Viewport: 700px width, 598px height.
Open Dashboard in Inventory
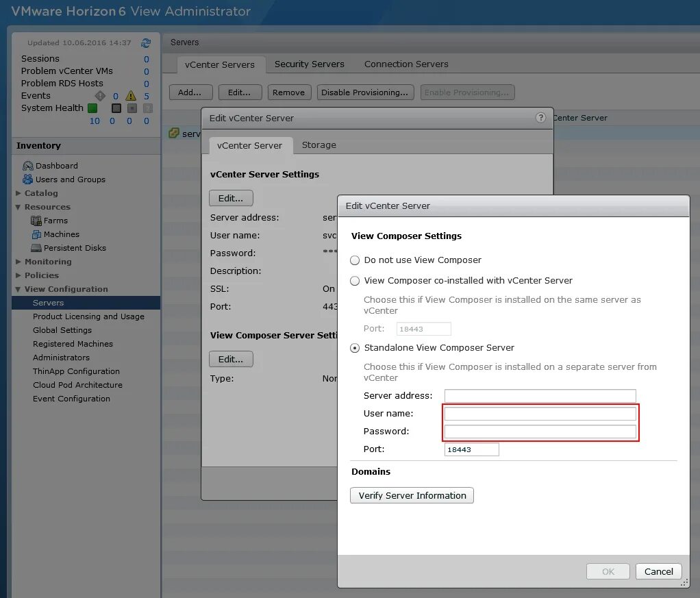[x=57, y=166]
